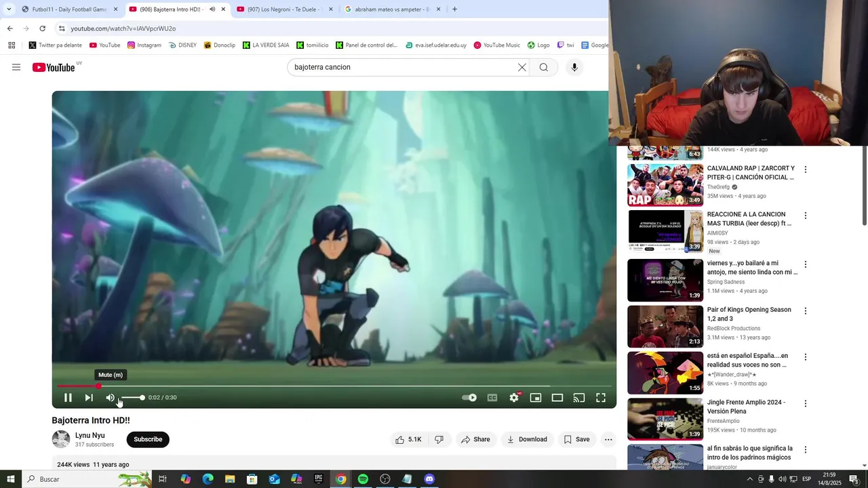The height and width of the screenshot is (488, 868).
Task: Open Twitter pa delante bookmark
Action: click(x=56, y=45)
